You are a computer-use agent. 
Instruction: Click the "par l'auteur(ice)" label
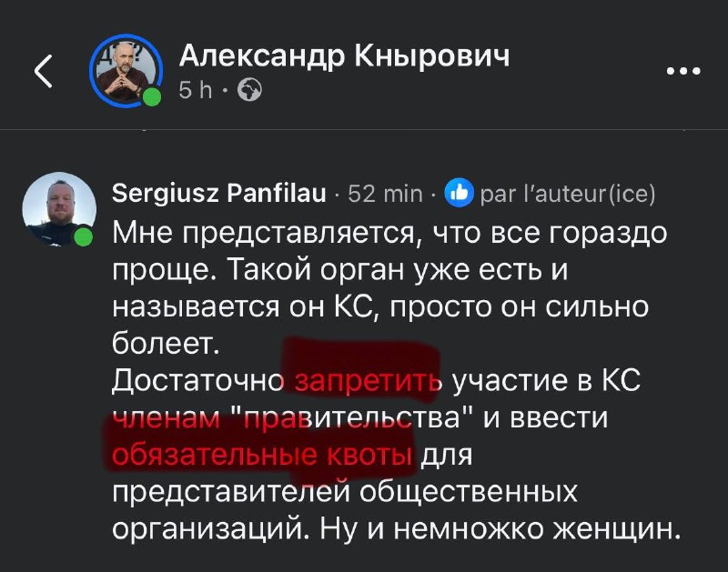coord(567,194)
